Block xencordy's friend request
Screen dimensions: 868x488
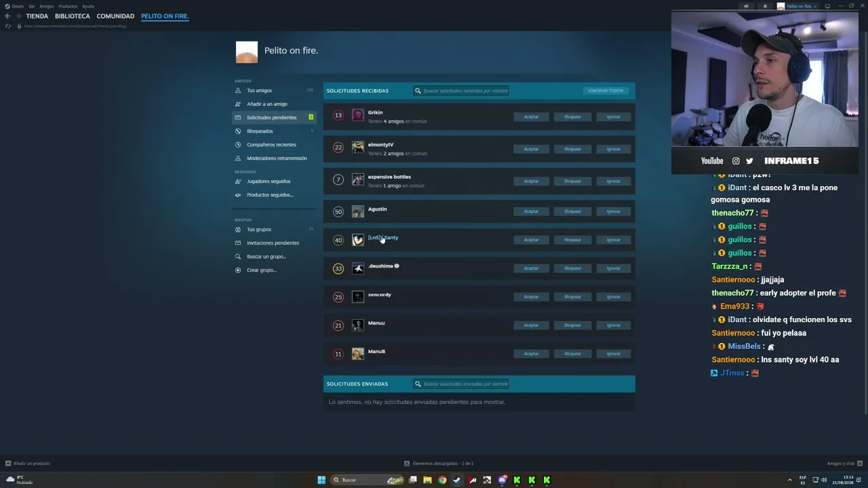(x=572, y=297)
